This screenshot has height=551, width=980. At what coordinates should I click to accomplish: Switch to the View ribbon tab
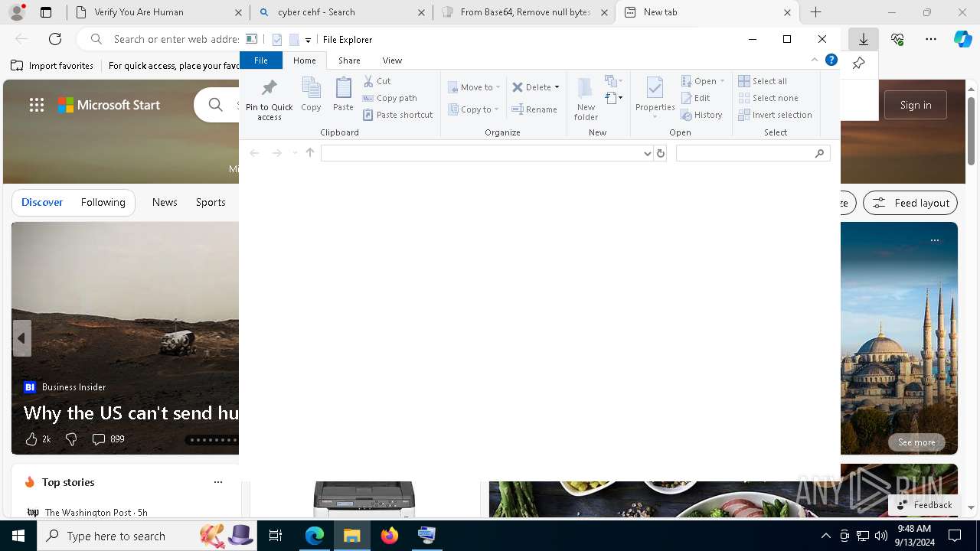[392, 60]
